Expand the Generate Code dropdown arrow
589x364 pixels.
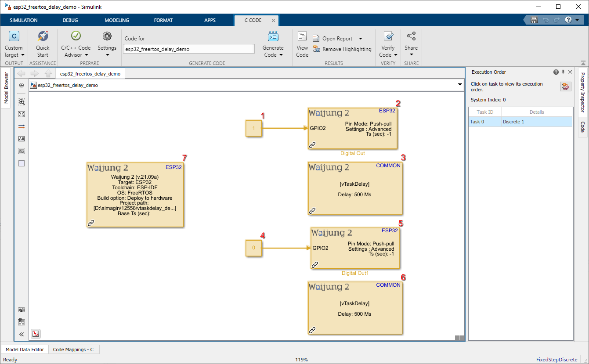pyautogui.click(x=281, y=55)
